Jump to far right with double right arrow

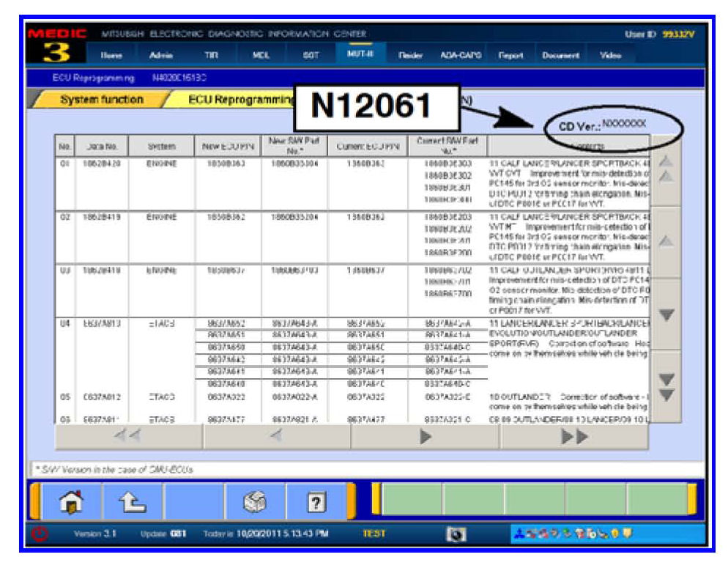574,438
